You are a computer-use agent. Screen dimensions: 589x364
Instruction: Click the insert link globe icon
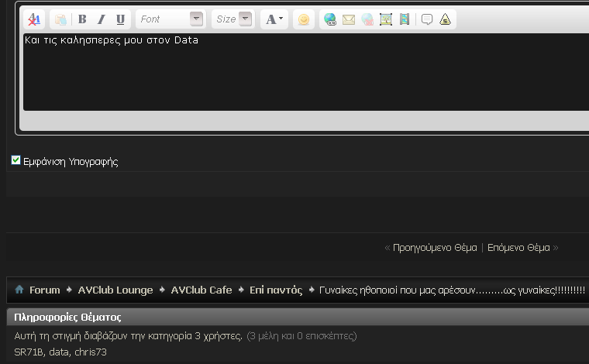tap(330, 19)
